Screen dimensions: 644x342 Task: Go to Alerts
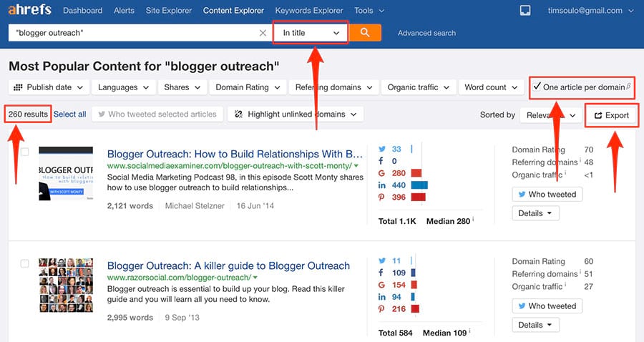124,11
